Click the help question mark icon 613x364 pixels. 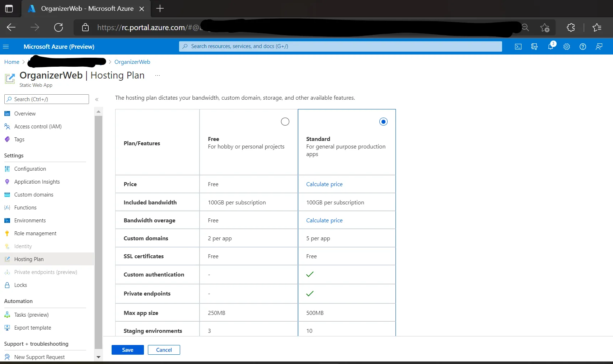[583, 47]
